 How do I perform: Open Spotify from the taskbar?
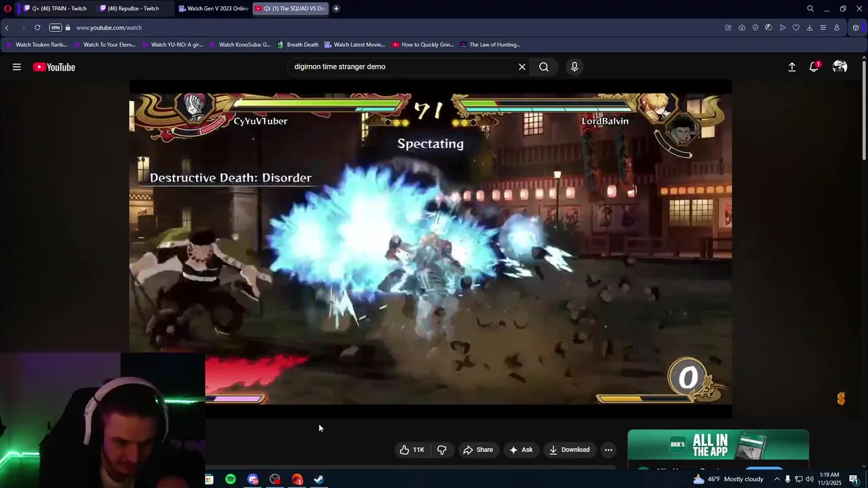231,479
